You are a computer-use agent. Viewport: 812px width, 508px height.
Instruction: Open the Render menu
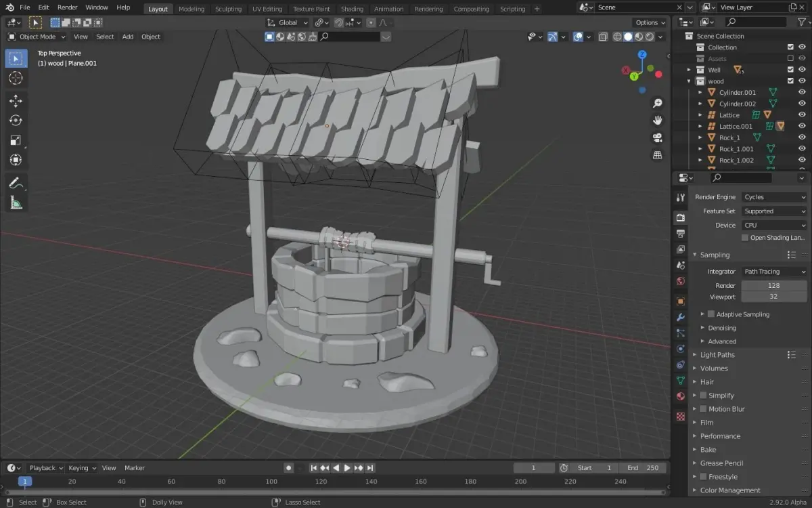[67, 7]
